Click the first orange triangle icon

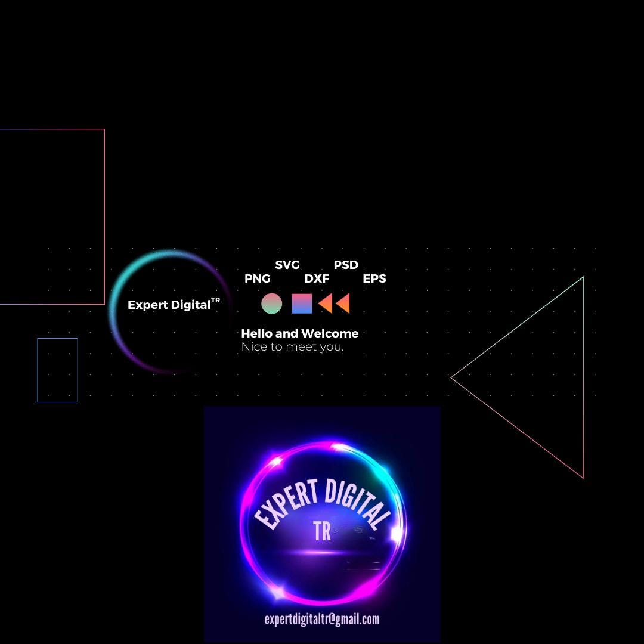tap(325, 303)
